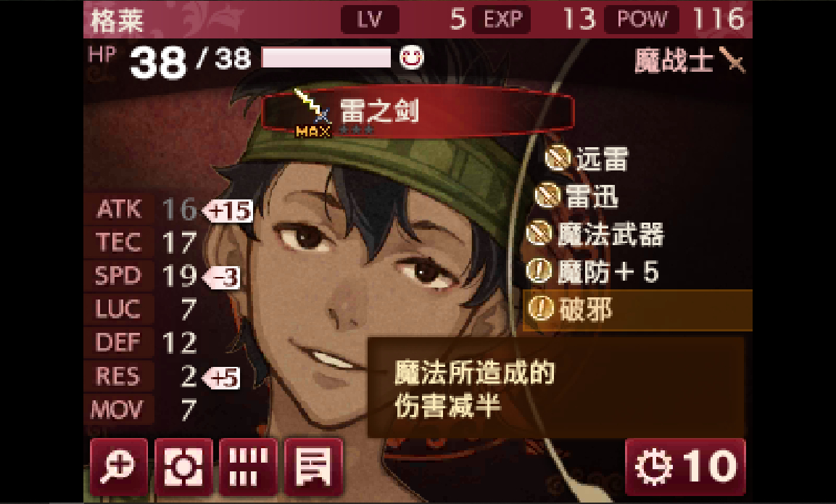Select the 魔防+5 passive skill
836x504 pixels.
coord(593,271)
